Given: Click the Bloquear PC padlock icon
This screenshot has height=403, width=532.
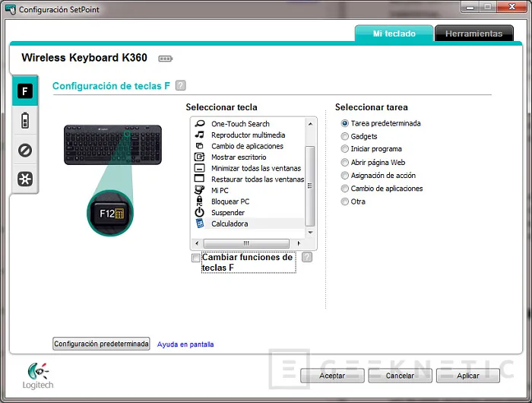Looking at the screenshot, I should point(199,201).
